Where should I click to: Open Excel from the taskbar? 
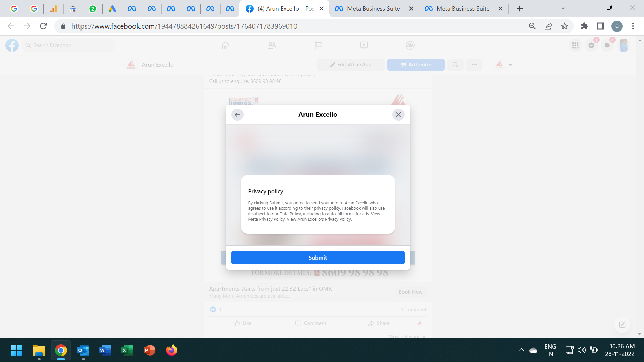coord(127,350)
